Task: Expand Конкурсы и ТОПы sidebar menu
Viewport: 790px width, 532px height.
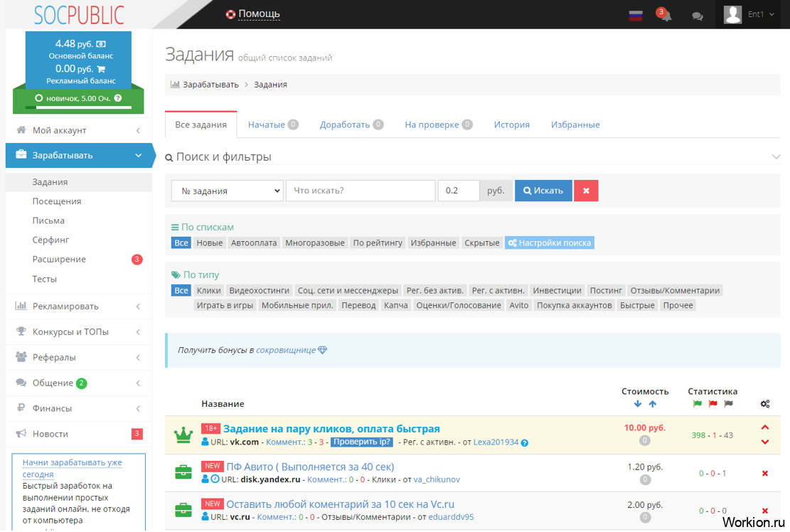Action: pyautogui.click(x=79, y=332)
